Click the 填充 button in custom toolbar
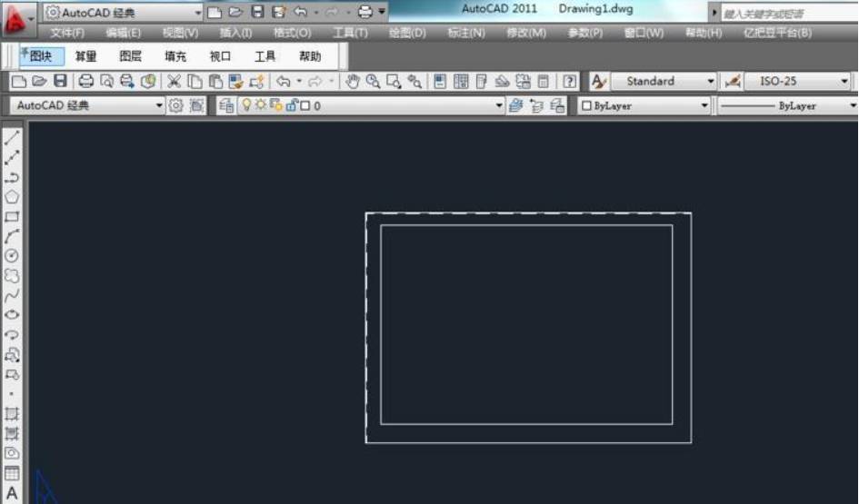This screenshot has height=504, width=859. pos(175,56)
